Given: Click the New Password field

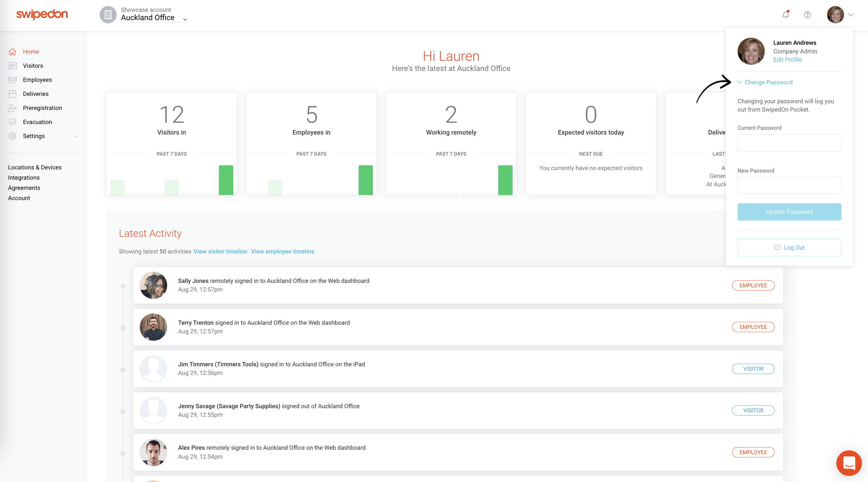Looking at the screenshot, I should click(789, 186).
